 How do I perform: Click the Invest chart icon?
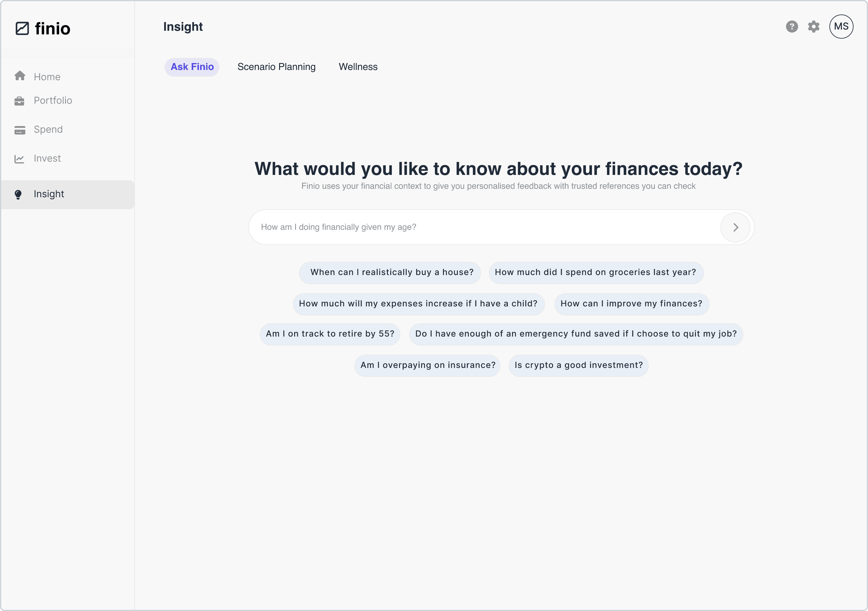[x=20, y=159]
